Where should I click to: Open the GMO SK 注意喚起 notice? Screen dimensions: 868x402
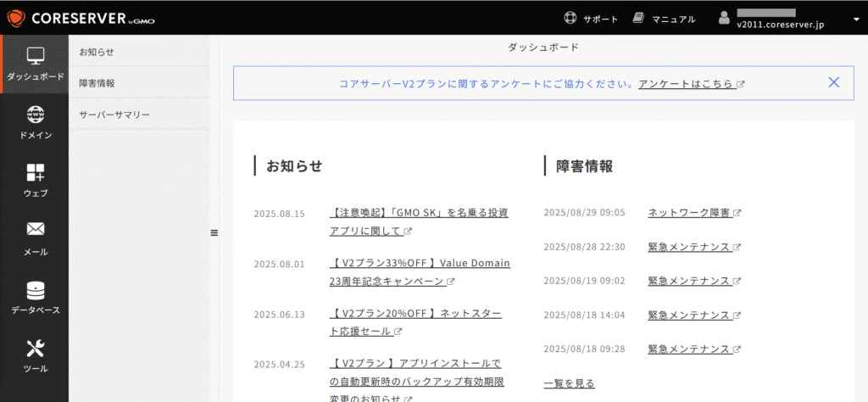point(419,221)
